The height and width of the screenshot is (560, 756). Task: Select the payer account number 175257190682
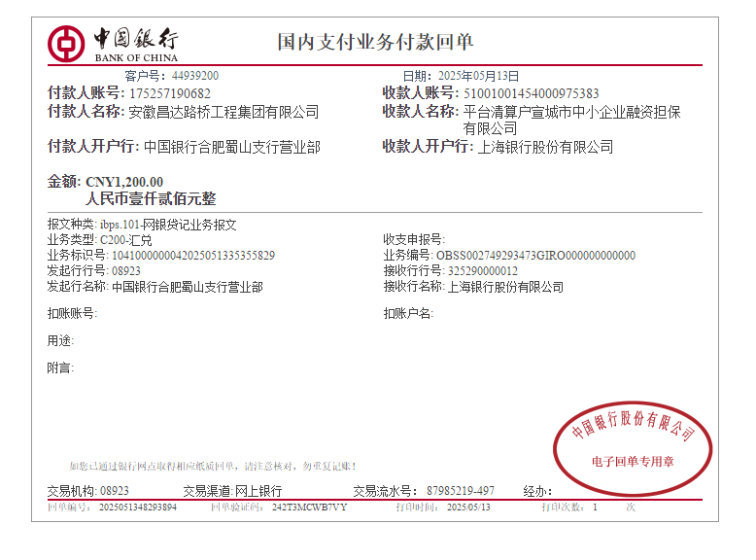170,93
